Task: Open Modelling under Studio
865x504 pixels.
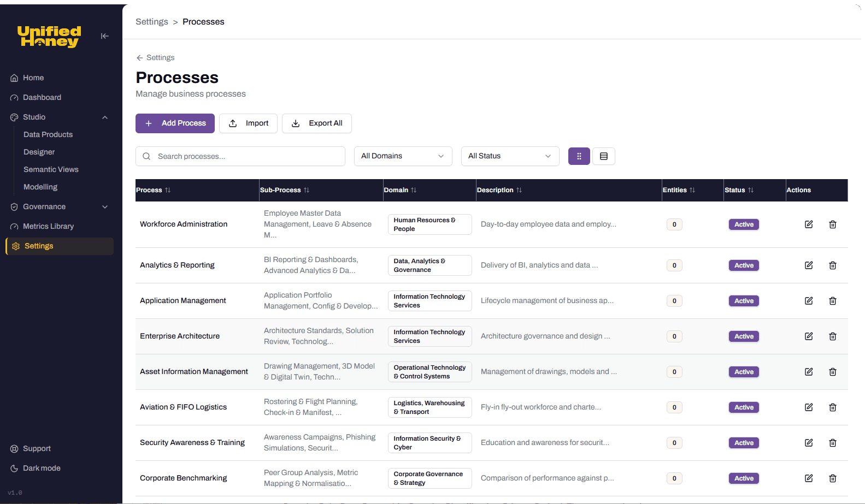Action: coord(40,187)
